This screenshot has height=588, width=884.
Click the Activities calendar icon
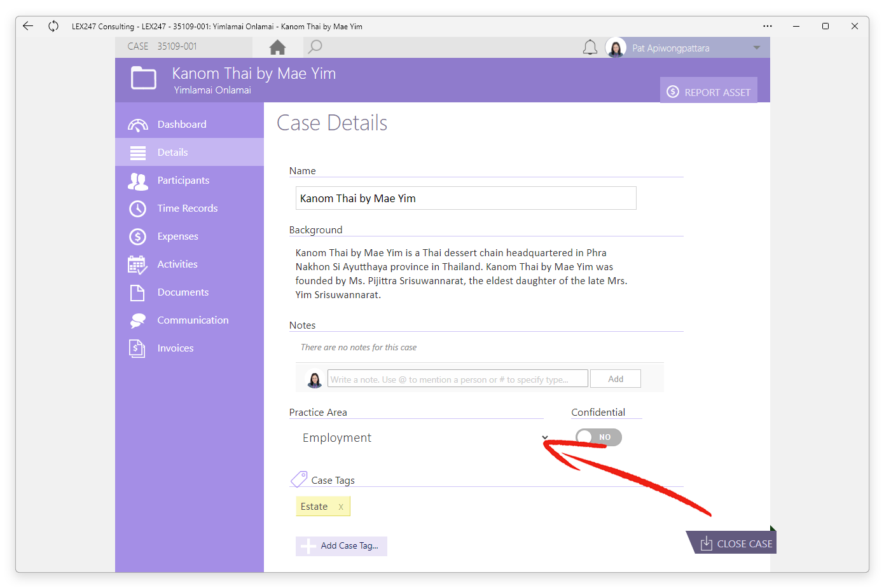pos(137,264)
